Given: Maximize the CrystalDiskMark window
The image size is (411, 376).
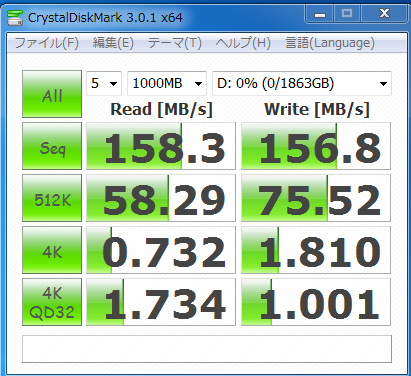Looking at the screenshot, I should tap(347, 14).
